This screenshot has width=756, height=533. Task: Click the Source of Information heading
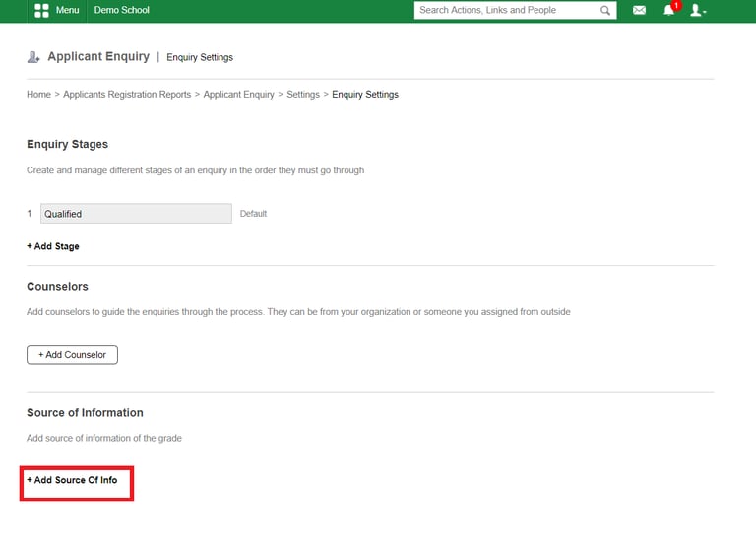coord(85,413)
